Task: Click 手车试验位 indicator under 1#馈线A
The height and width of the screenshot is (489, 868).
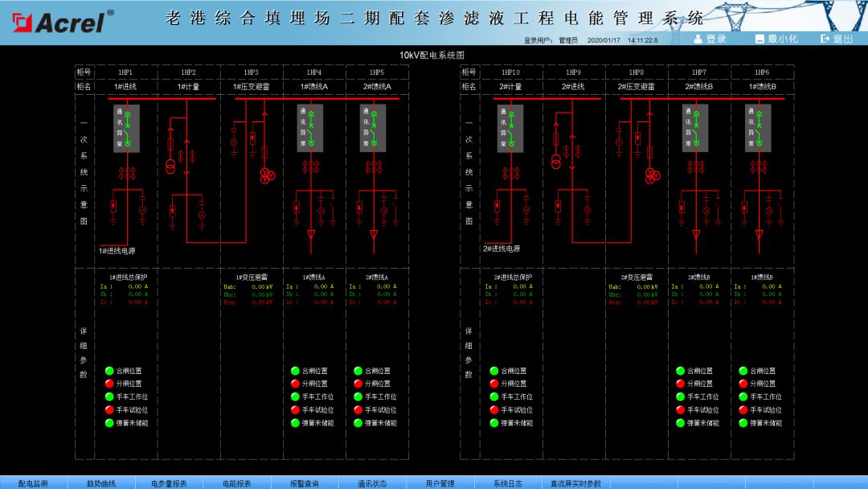Action: 295,410
